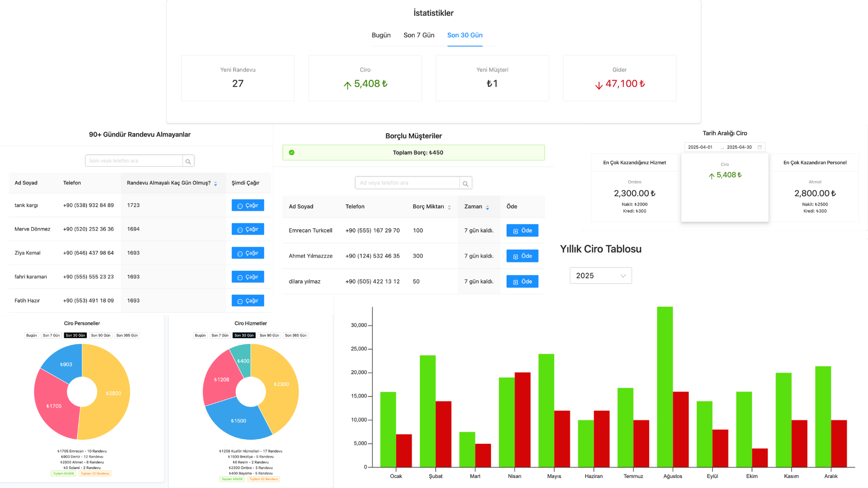This screenshot has width=868, height=488.
Task: Open end date 2025-04-30 picker
Action: pyautogui.click(x=739, y=147)
